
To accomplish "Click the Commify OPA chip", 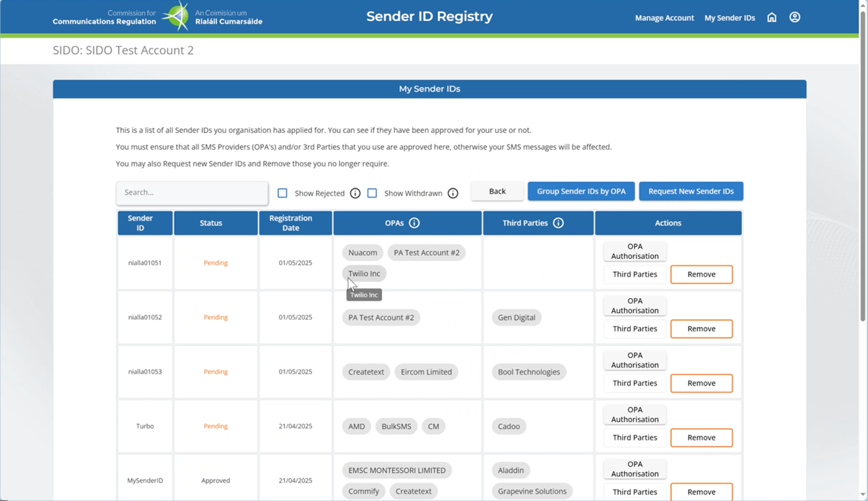I will click(363, 491).
